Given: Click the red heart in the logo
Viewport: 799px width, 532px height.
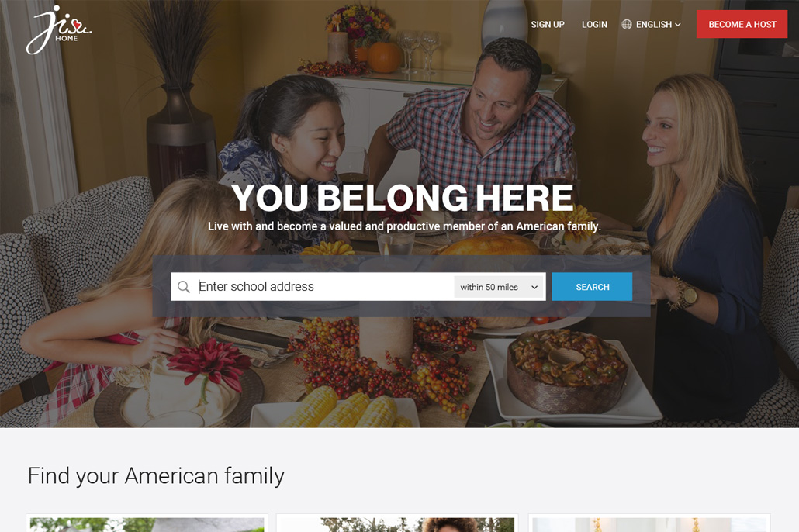Looking at the screenshot, I should click(77, 25).
